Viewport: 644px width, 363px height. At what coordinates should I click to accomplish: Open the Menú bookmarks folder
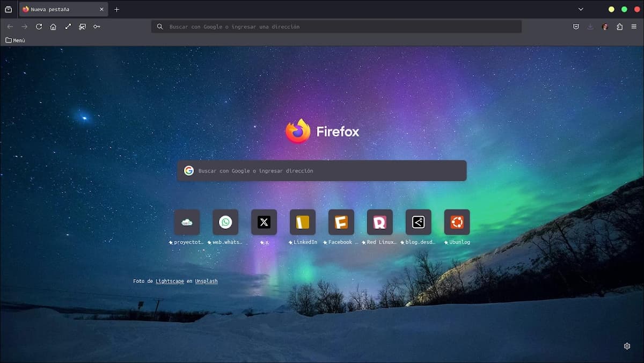pos(16,40)
